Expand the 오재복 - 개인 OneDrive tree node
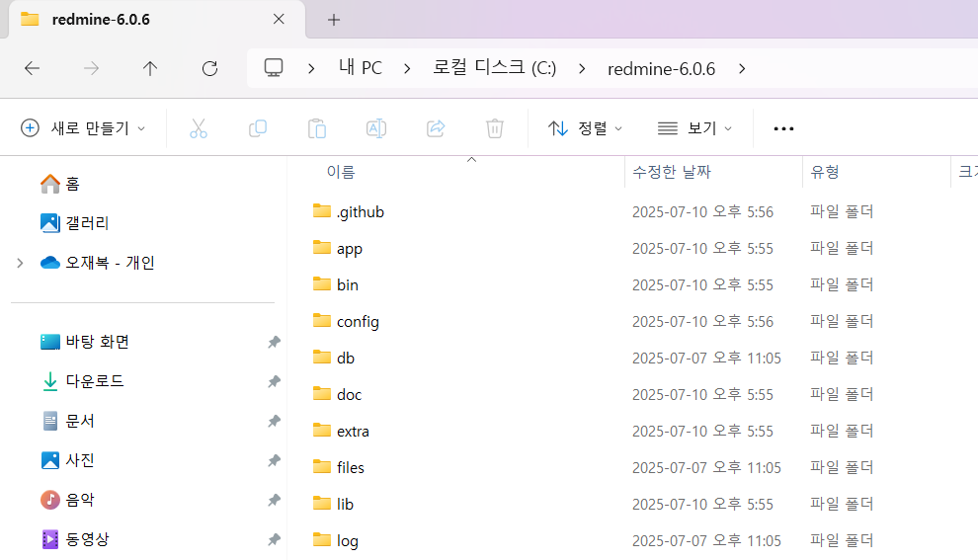Screen dimensions: 978x560 (x=20, y=263)
